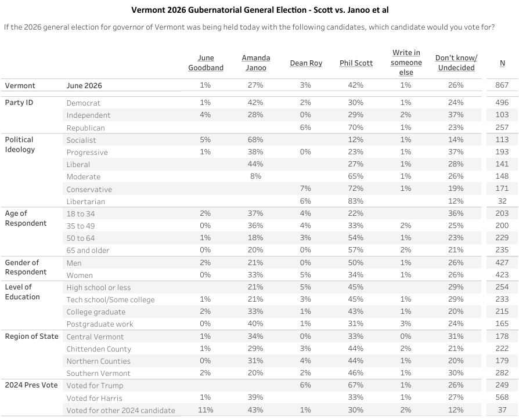The height and width of the screenshot is (420, 519).
Task: Click the Region of State category label
Action: (x=31, y=336)
